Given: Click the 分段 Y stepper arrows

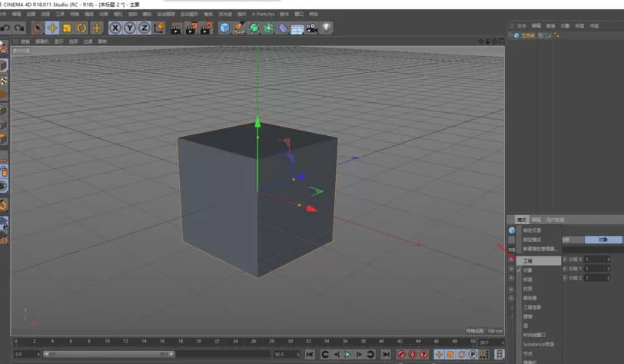Looking at the screenshot, I should (608, 269).
